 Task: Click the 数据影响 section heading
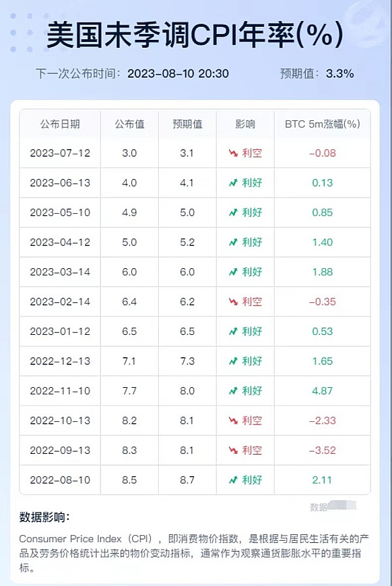44,517
